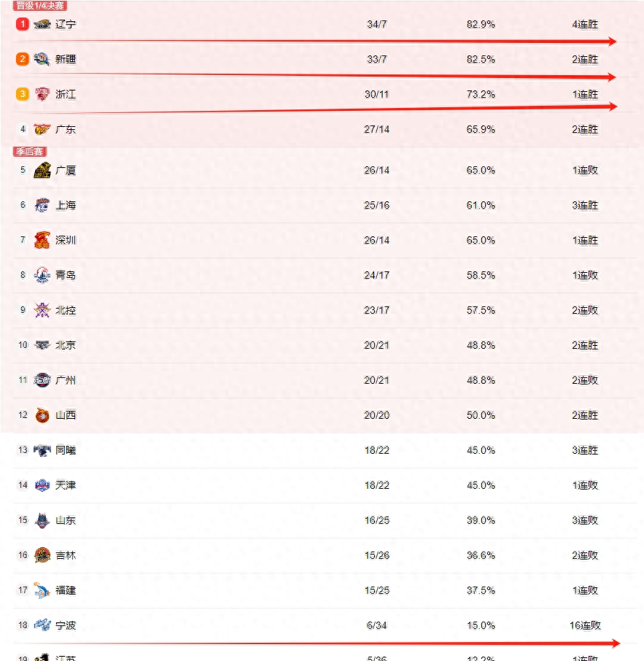This screenshot has width=644, height=661.
Task: Click the 吉林 team logo
Action: click(x=42, y=555)
